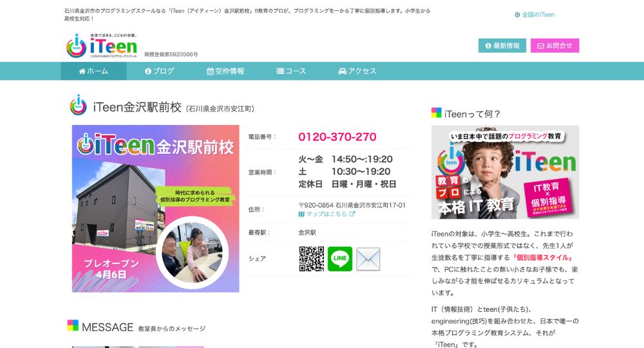Screen dimensions: 644x348
Task: Click the 最新情報 button
Action: pos(502,46)
